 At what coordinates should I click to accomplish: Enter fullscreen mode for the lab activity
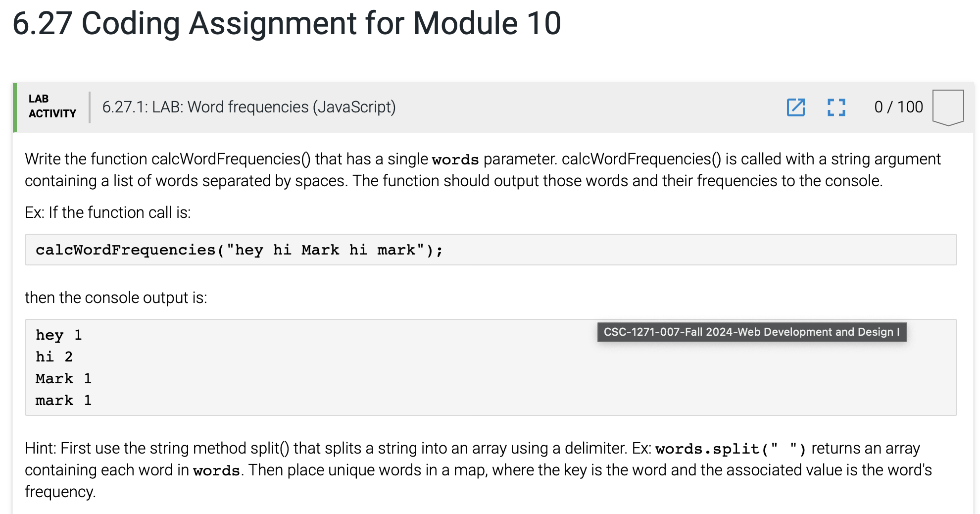(836, 107)
